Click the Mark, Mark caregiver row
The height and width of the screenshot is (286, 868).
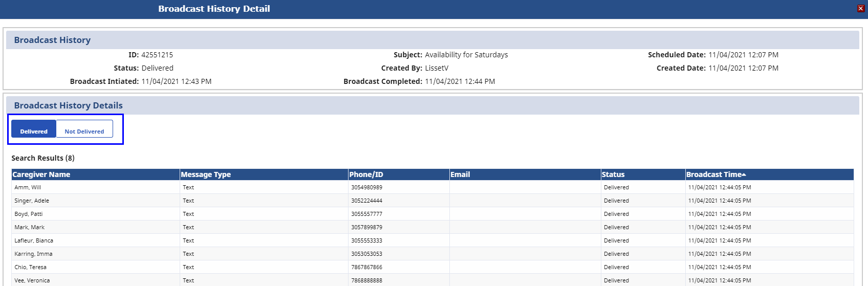click(x=30, y=227)
